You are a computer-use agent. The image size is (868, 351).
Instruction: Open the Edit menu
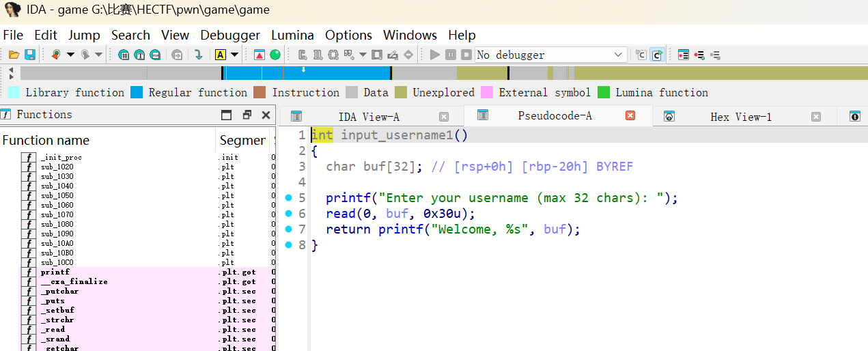click(46, 35)
